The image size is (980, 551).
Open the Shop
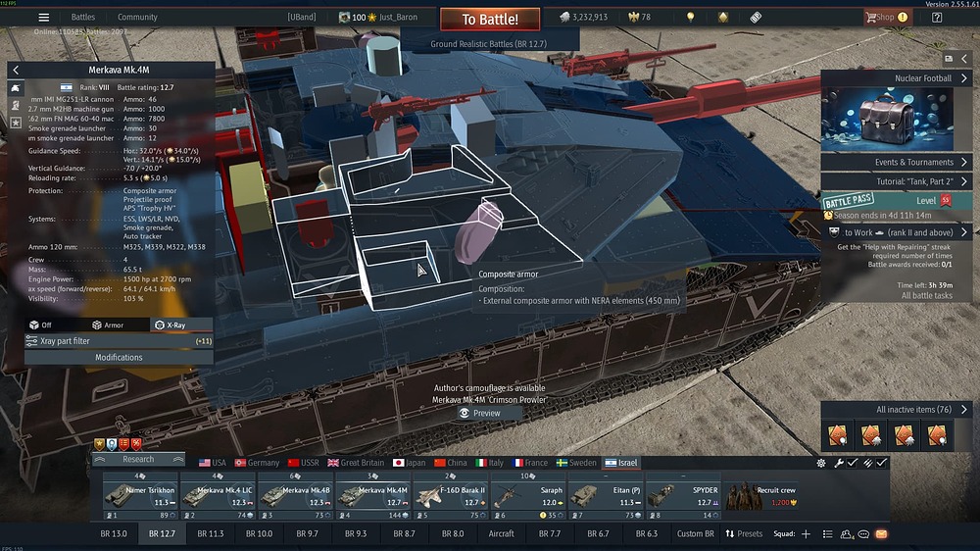(886, 17)
